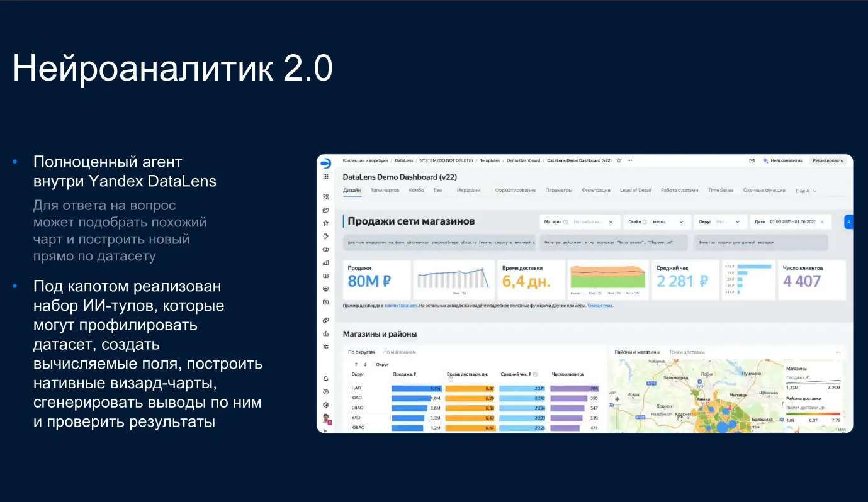Open Favorites star in the left sidebar
The image size is (868, 502).
click(x=325, y=223)
